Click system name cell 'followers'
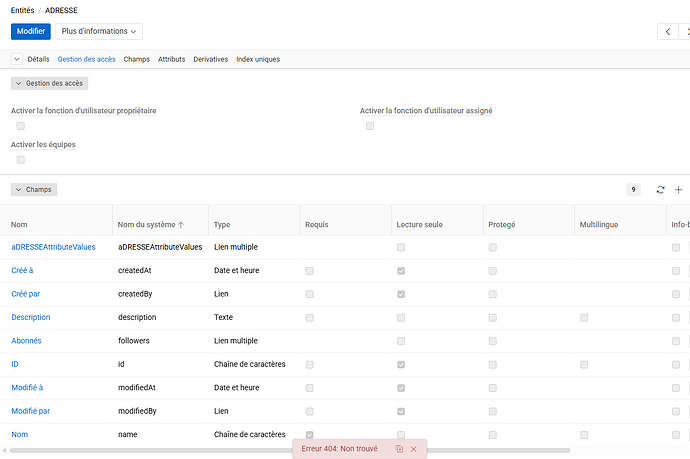 pos(134,341)
